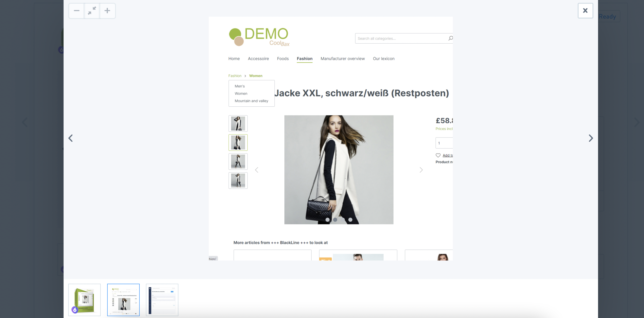This screenshot has width=644, height=318.
Task: Click the first carousel dot indicator
Action: [328, 220]
